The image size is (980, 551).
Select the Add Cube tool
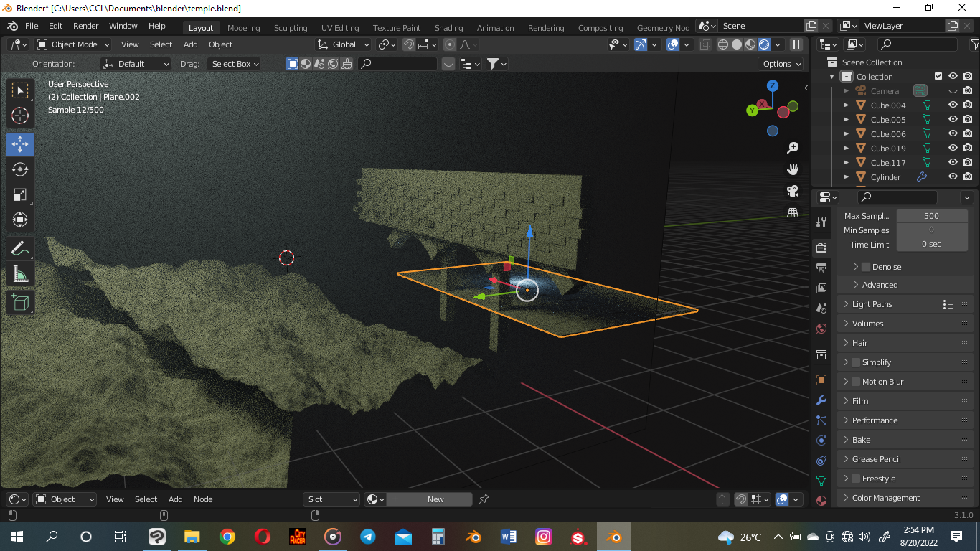click(20, 303)
